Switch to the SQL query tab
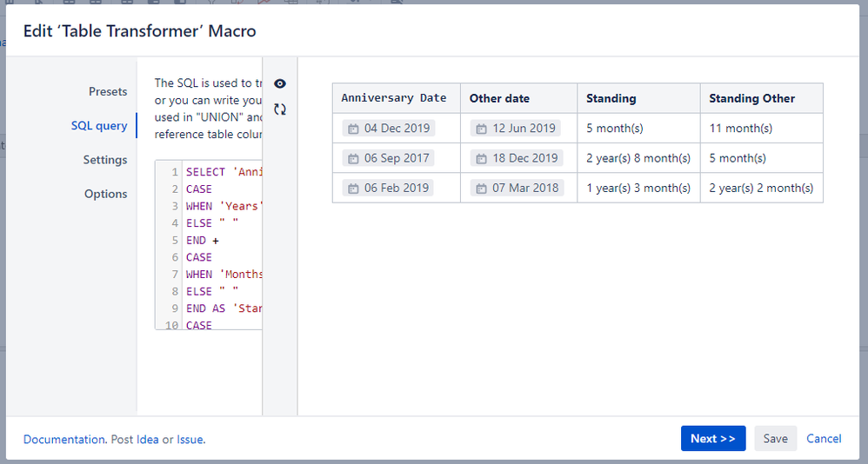 99,125
